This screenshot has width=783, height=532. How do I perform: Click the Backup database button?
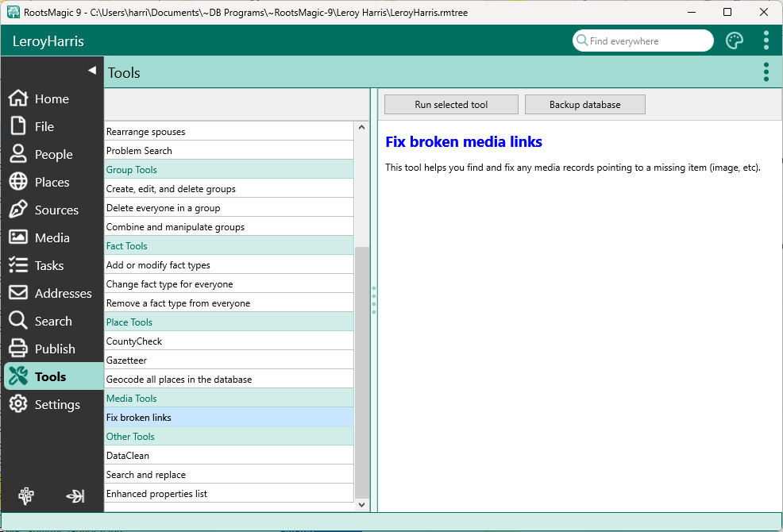[x=584, y=105]
